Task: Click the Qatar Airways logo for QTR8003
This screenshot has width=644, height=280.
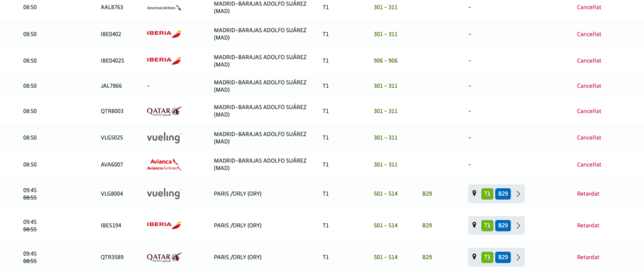Action: tap(164, 111)
